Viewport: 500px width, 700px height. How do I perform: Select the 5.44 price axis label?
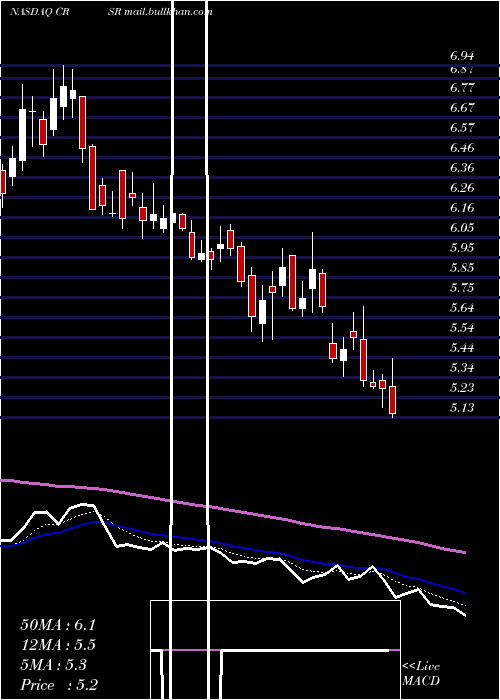pos(462,348)
